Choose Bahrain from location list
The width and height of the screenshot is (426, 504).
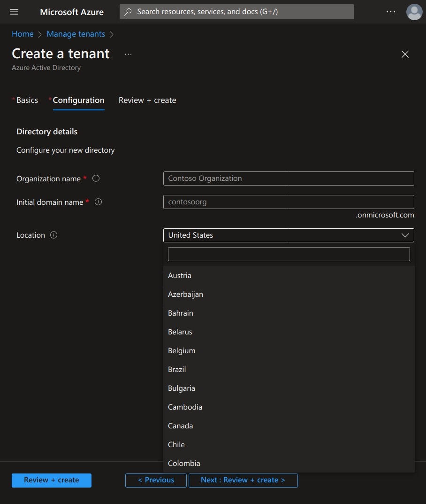[x=289, y=313]
